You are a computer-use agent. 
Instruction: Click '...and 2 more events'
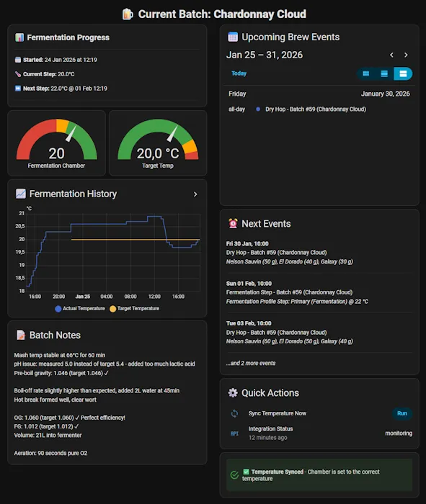click(x=251, y=363)
